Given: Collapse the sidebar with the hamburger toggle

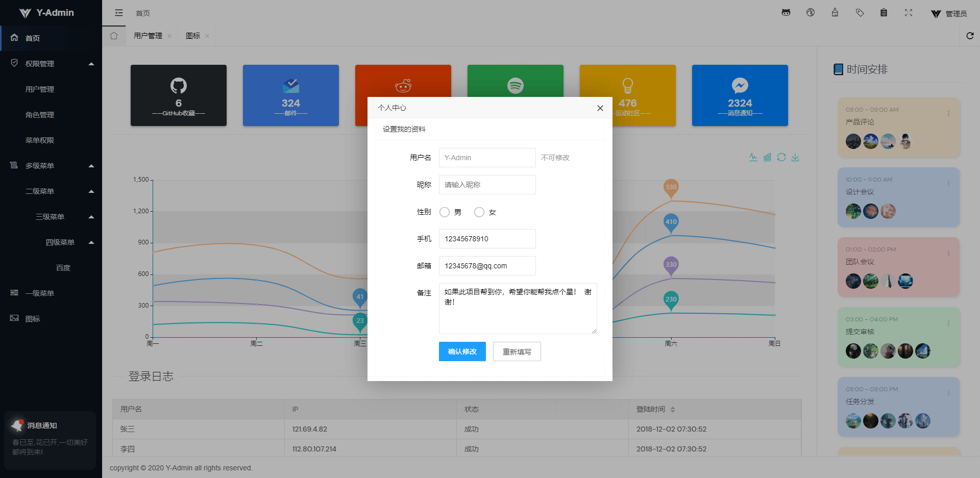Looking at the screenshot, I should tap(118, 12).
